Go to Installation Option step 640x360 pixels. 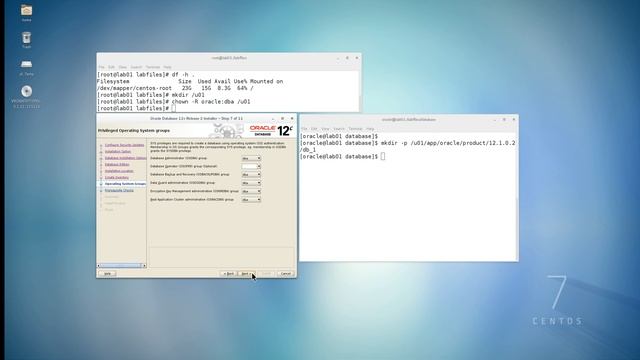coord(118,151)
